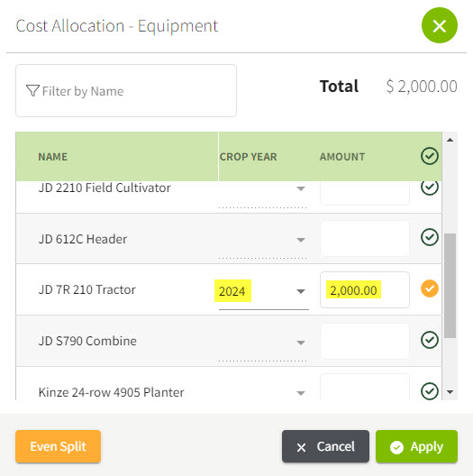Toggle checkmark for JD S790 Combine
The height and width of the screenshot is (476, 473).
point(430,340)
